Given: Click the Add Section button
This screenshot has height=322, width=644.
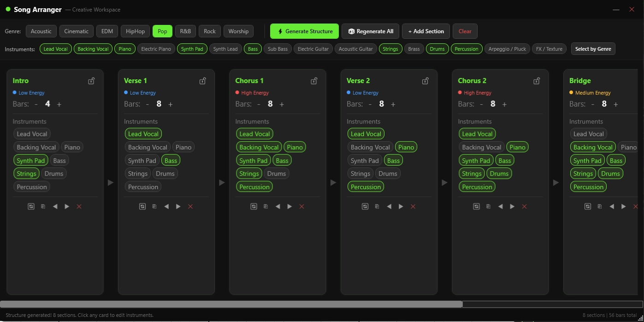Looking at the screenshot, I should [426, 31].
